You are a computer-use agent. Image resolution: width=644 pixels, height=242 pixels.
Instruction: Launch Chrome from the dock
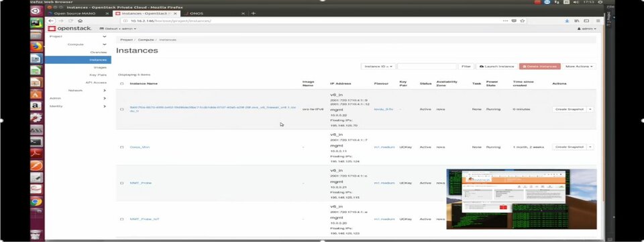coord(36,202)
